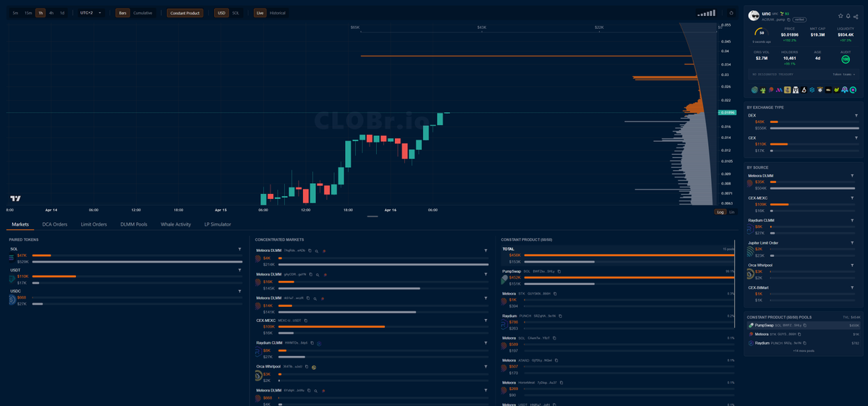Screen dimensions: 868x406
Task: Filter by SOL paired token funnel icon
Action: click(x=239, y=249)
